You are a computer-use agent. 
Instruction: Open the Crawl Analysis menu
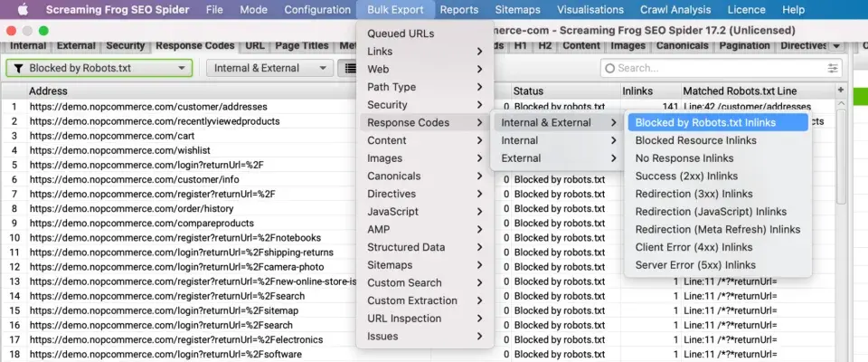[x=675, y=9]
